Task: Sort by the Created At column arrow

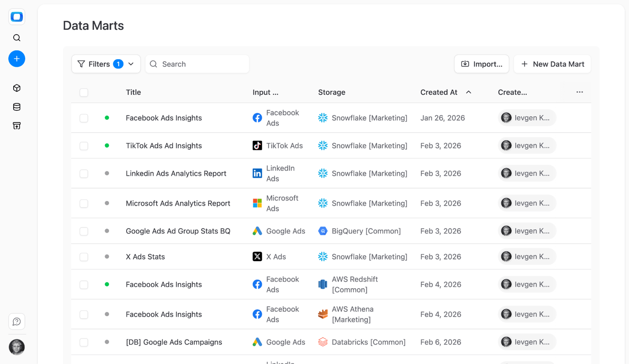Action: click(469, 92)
